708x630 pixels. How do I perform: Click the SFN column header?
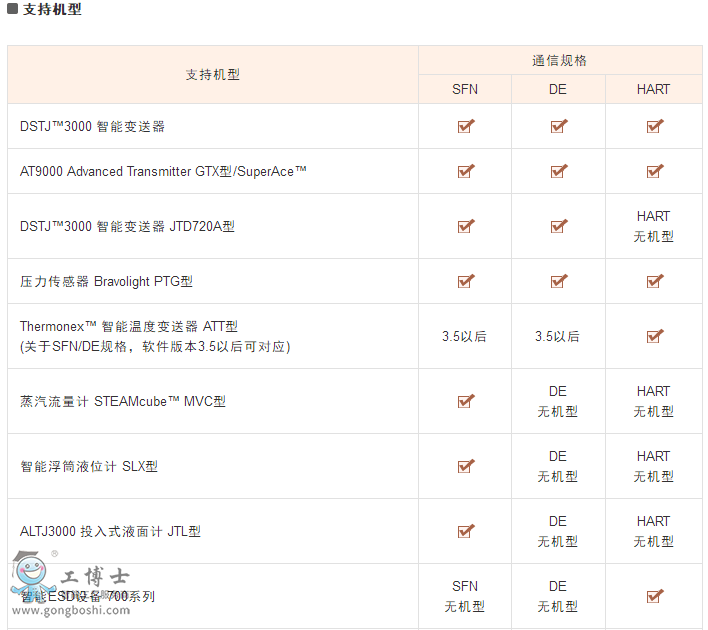tap(465, 89)
